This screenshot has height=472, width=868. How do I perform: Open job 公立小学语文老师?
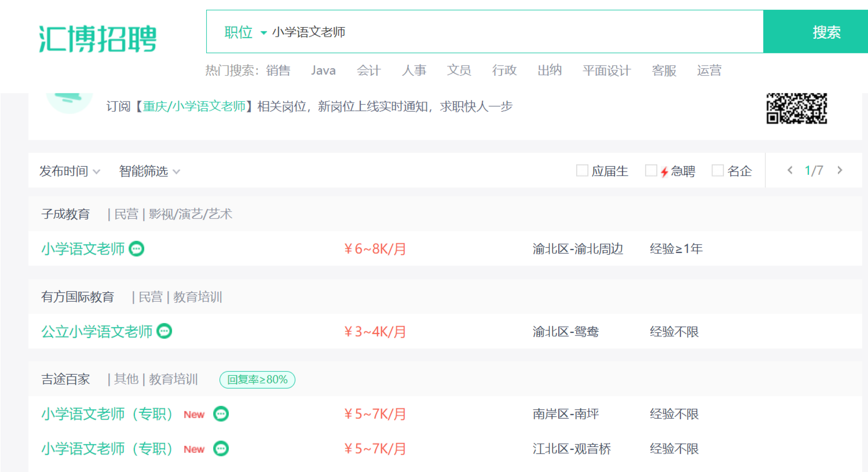pos(97,331)
